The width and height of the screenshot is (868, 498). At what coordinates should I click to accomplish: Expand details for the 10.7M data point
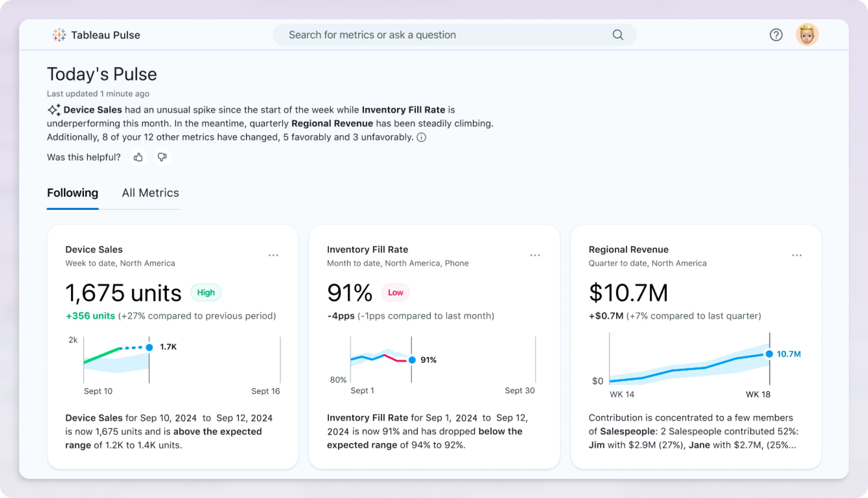(769, 354)
